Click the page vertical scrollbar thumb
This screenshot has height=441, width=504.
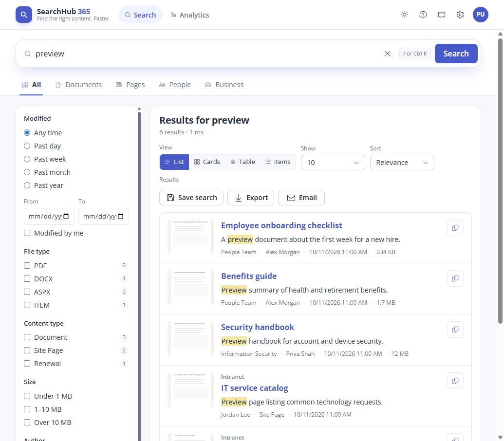point(500,181)
